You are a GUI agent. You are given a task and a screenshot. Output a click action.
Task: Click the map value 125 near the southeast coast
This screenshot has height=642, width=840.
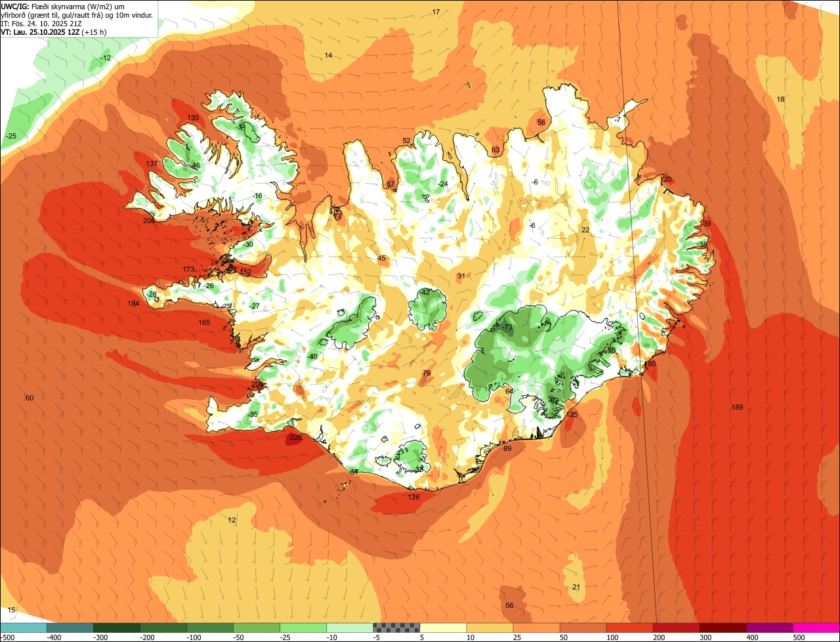572,414
